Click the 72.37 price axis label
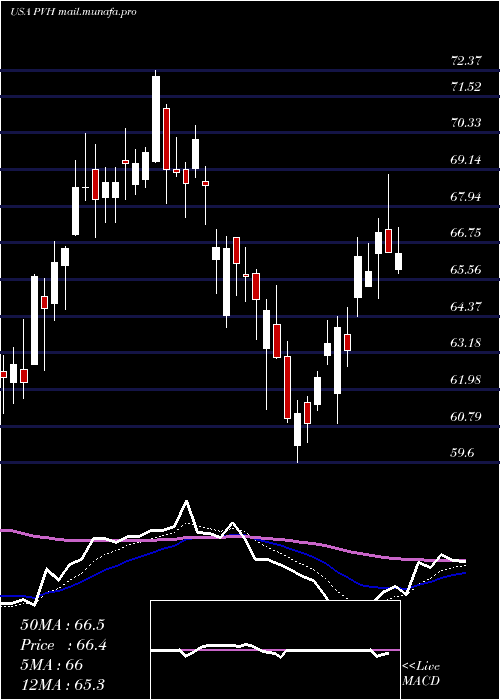 tap(466, 61)
